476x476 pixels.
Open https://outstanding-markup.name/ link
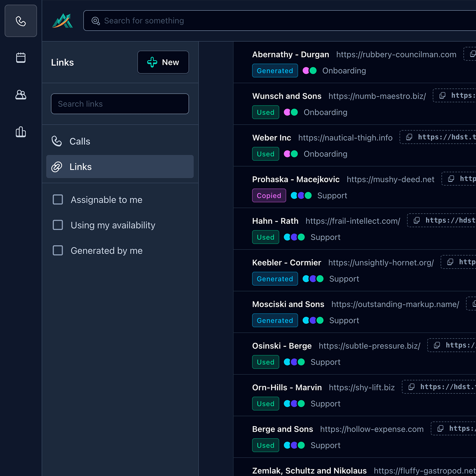coord(395,304)
